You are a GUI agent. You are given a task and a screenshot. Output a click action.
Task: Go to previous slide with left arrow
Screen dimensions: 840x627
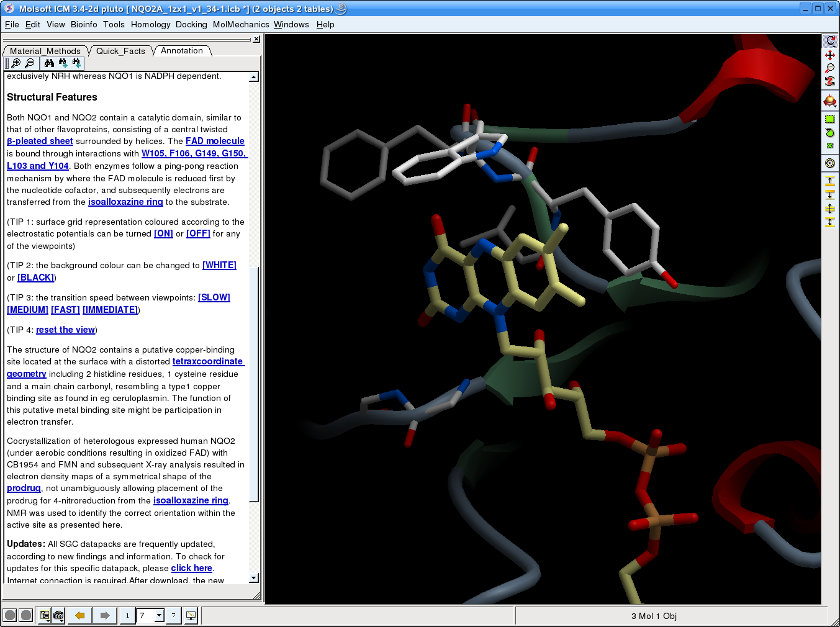click(x=79, y=615)
